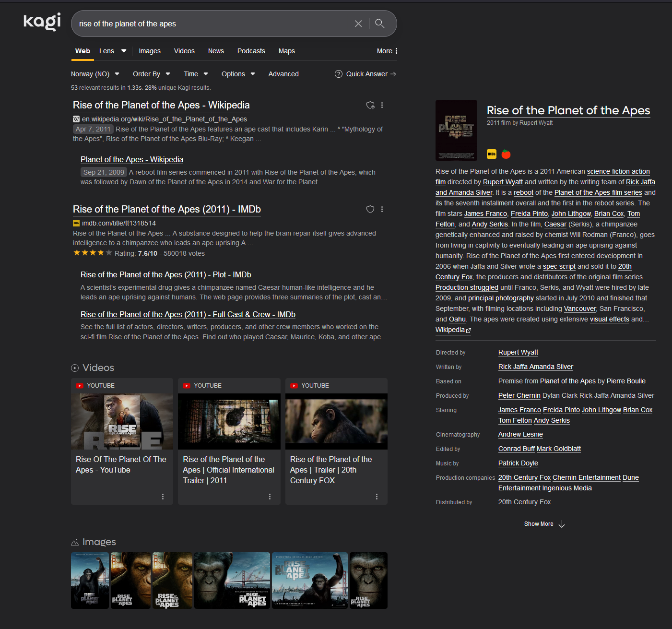This screenshot has width=672, height=629.
Task: Switch to the Maps tab
Action: click(287, 51)
